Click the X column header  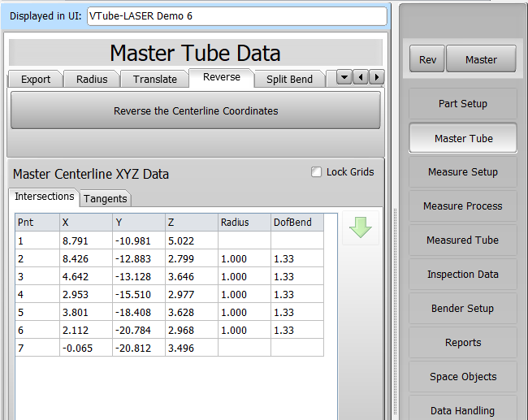pyautogui.click(x=86, y=223)
